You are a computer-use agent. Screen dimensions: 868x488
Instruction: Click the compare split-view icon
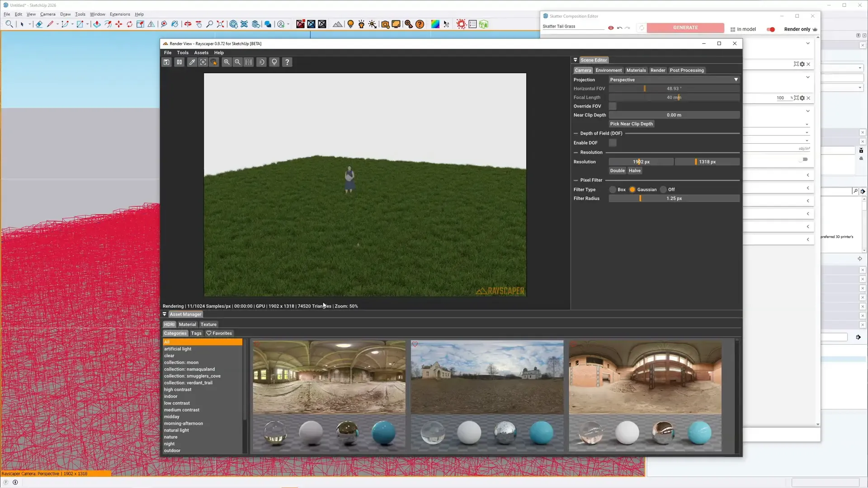click(x=249, y=62)
